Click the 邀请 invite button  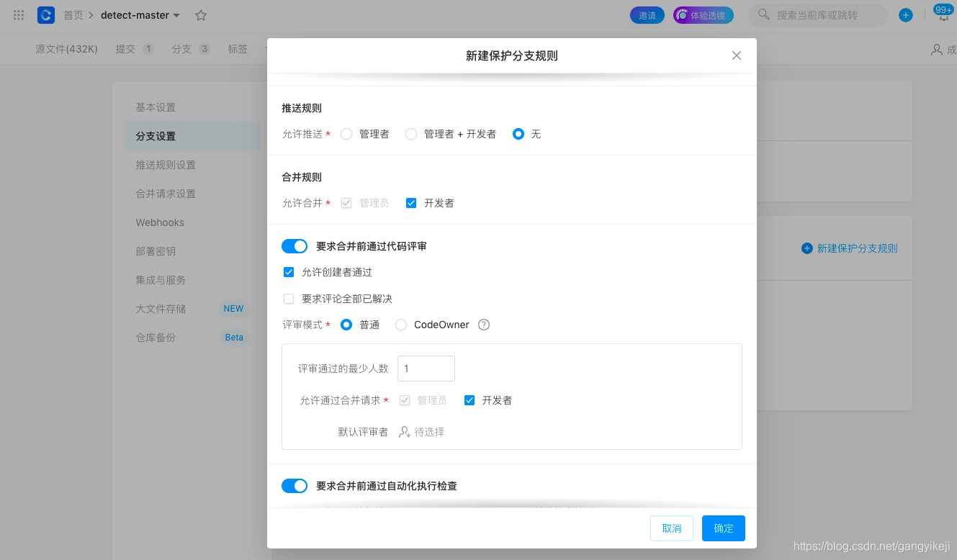point(647,14)
